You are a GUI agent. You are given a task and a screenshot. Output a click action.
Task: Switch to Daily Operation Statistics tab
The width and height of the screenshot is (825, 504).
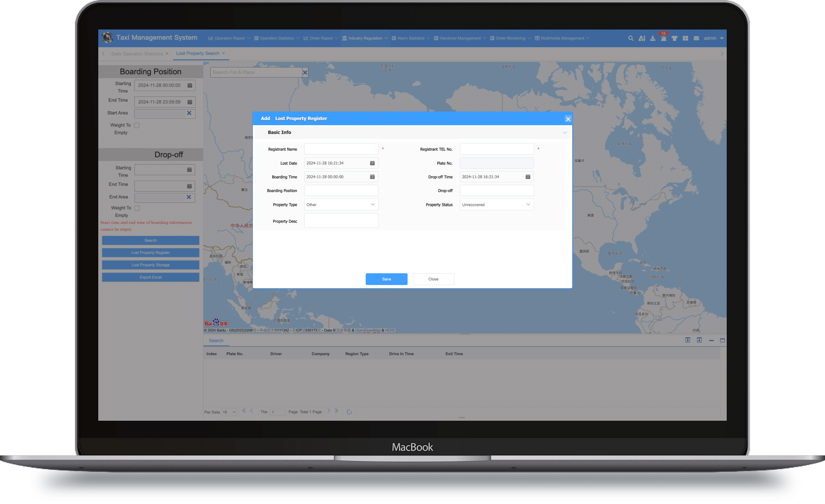click(x=137, y=54)
